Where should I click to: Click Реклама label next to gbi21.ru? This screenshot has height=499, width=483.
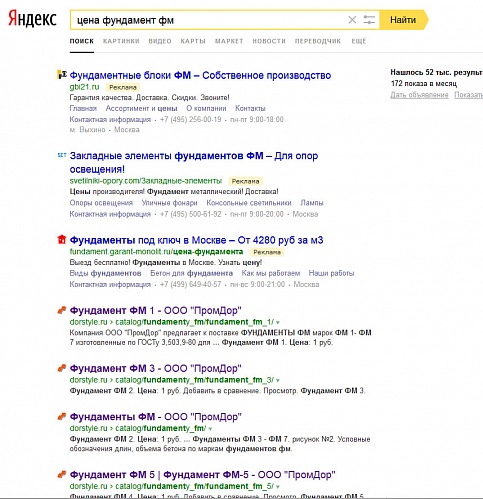(x=123, y=87)
